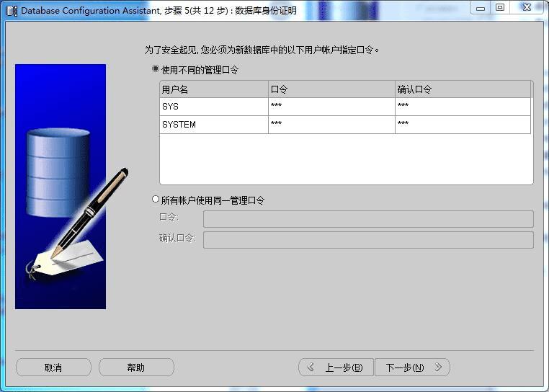Minimize the Database Configuration Assistant window

pyautogui.click(x=481, y=8)
